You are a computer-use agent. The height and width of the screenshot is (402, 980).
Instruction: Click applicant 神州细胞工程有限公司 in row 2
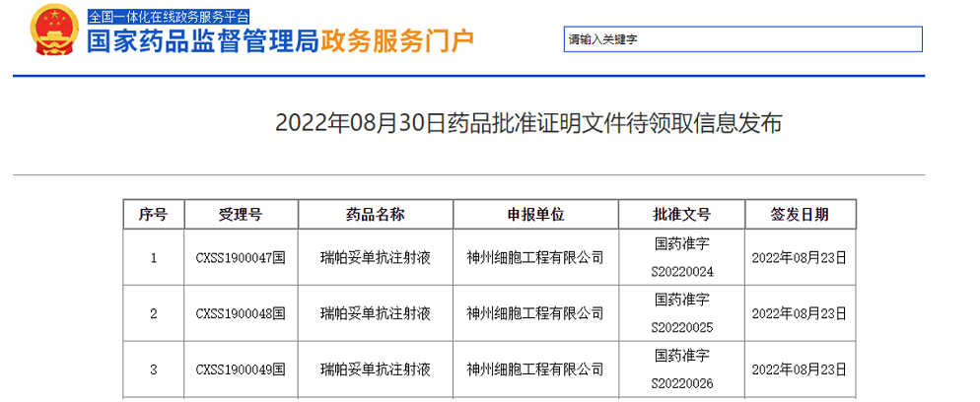point(535,313)
